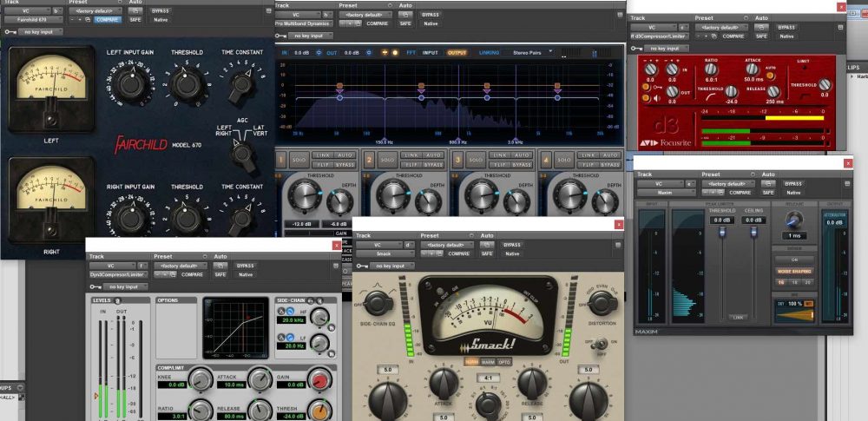The height and width of the screenshot is (421, 868).
Task: Select Smack! WARM mode
Action: pos(488,362)
